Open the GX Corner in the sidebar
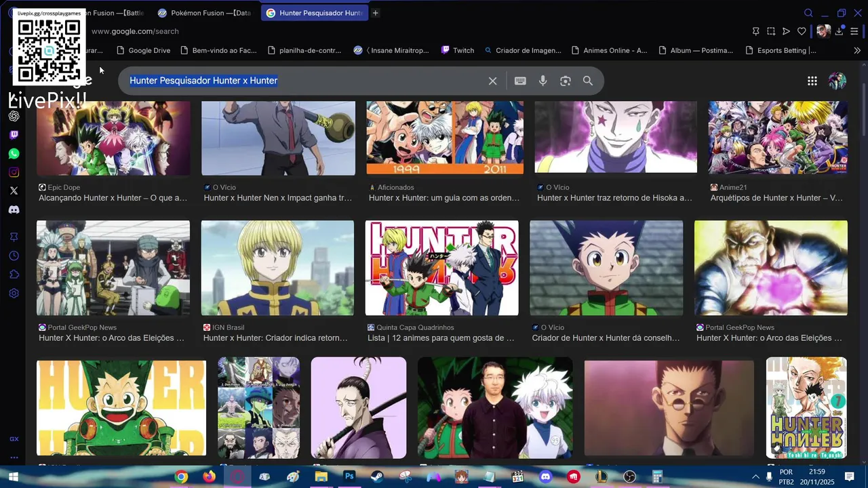 click(x=14, y=439)
